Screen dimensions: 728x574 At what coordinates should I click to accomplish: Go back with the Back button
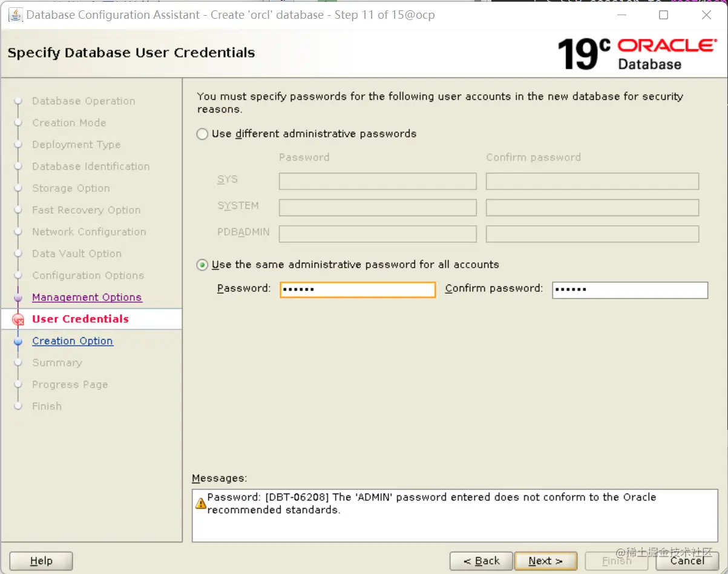482,561
